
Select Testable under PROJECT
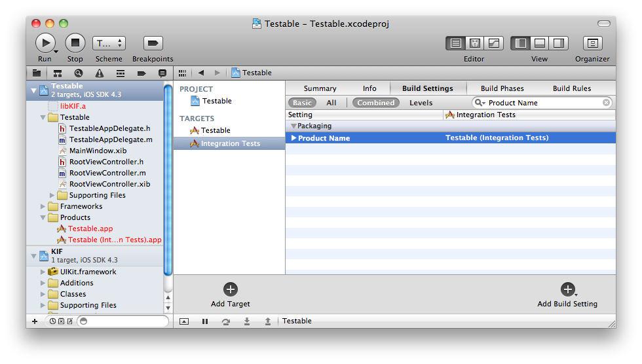[217, 101]
